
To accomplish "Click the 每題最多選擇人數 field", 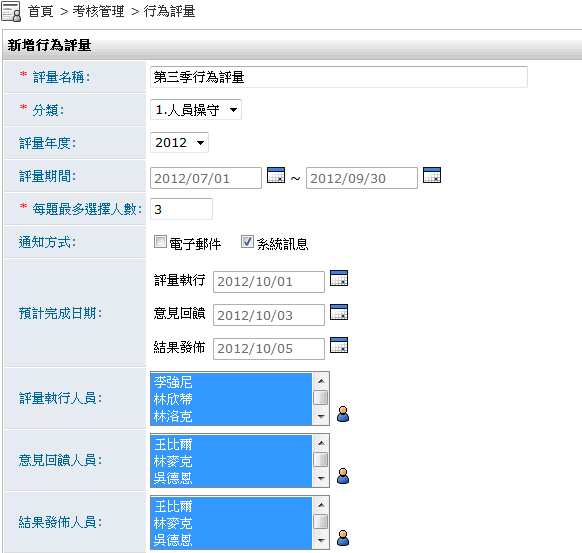I will pos(182,209).
